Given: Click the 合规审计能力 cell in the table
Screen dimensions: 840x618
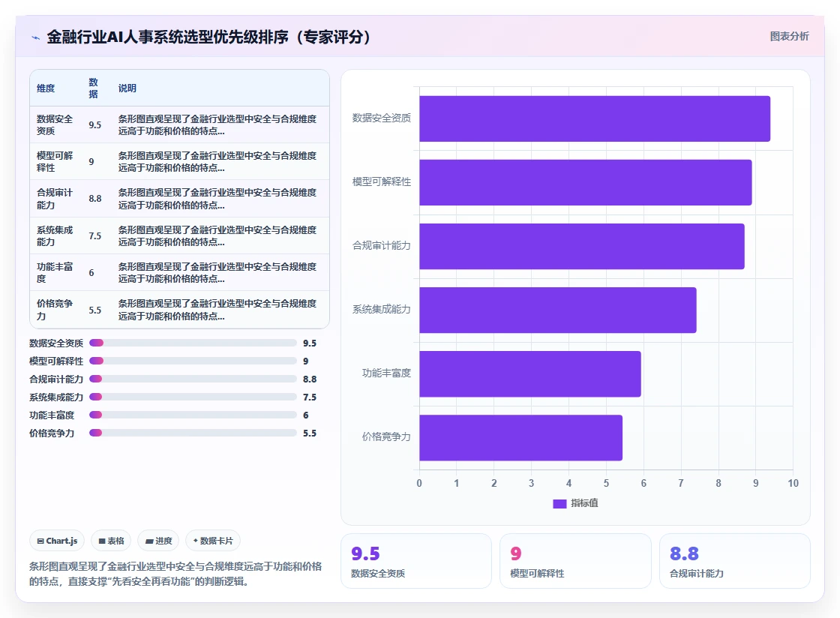Looking at the screenshot, I should (55, 199).
